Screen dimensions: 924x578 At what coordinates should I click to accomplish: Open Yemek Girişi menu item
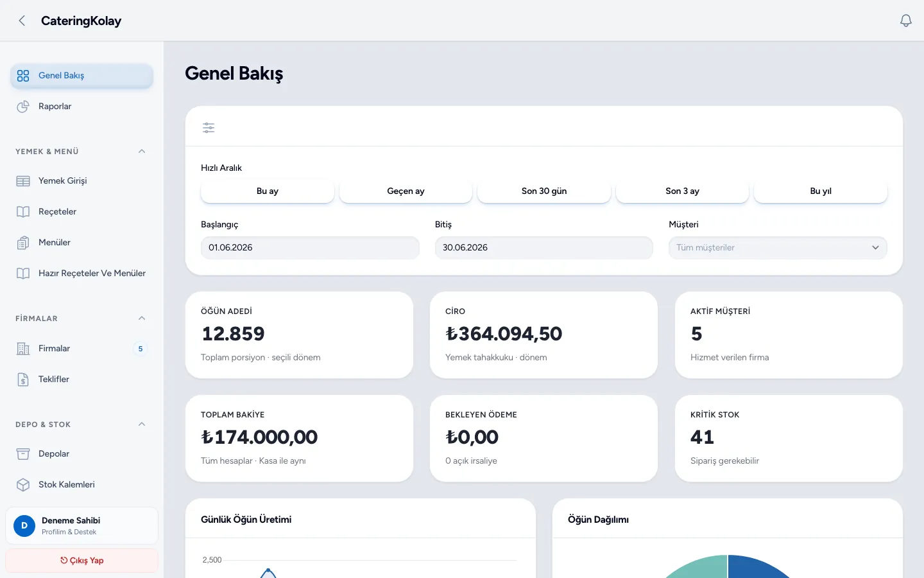tap(81, 181)
